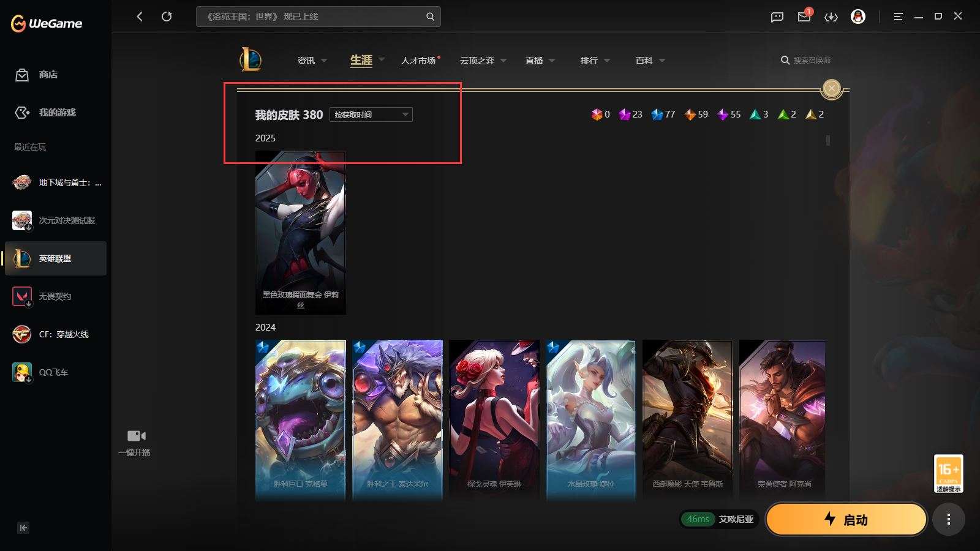The image size is (980, 551).
Task: Select CF: 穿越火线 in recent games
Action: pos(56,334)
